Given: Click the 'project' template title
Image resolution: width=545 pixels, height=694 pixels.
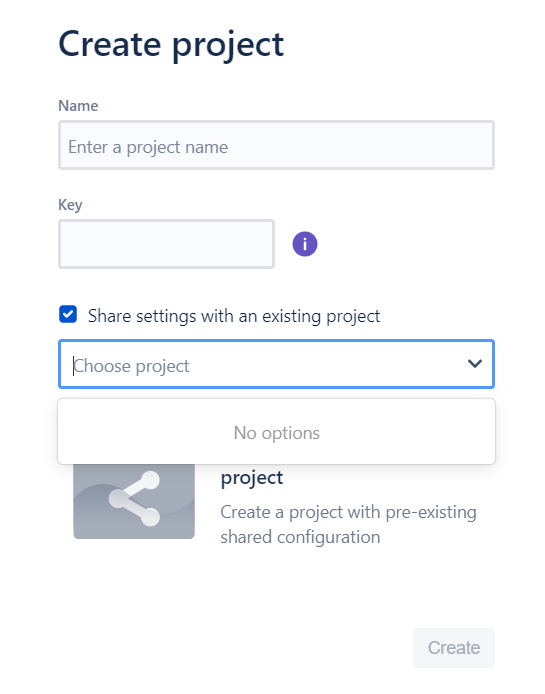Looking at the screenshot, I should coord(252,478).
